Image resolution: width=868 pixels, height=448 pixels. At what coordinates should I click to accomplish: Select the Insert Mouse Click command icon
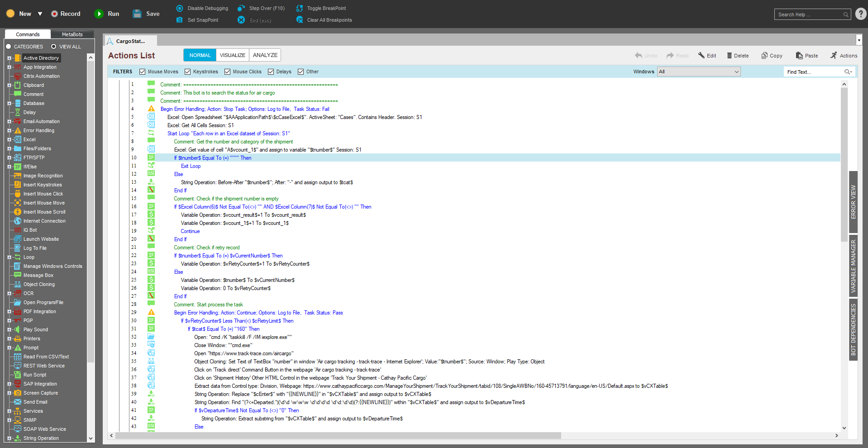coord(18,194)
